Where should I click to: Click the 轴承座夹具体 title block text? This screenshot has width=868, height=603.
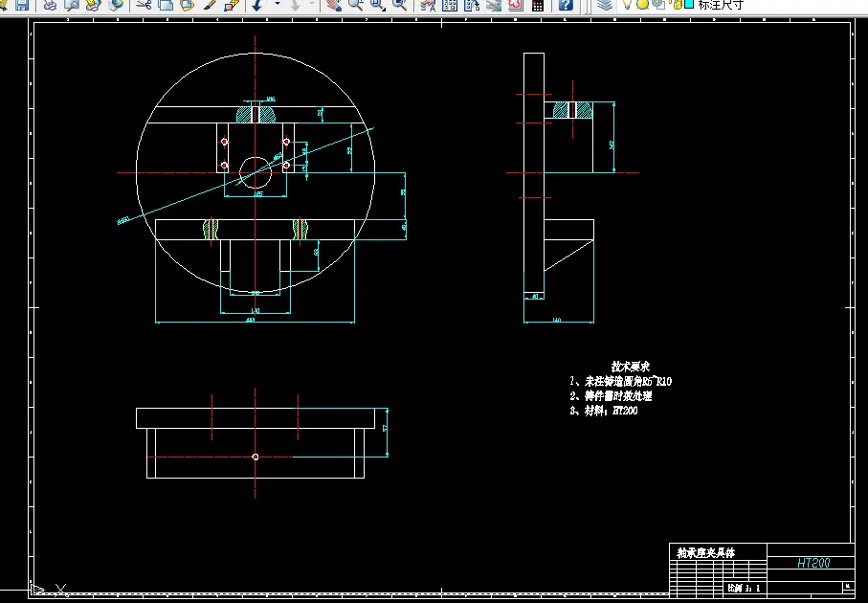(706, 552)
